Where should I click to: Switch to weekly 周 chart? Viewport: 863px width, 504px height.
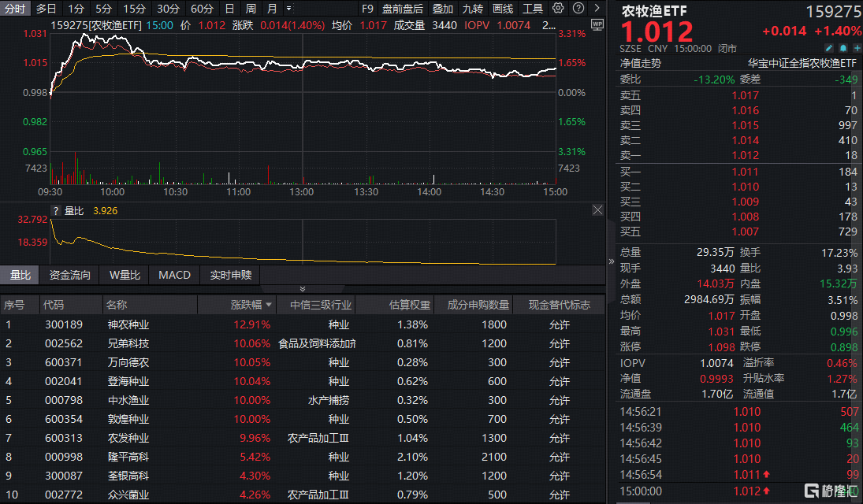(x=251, y=9)
